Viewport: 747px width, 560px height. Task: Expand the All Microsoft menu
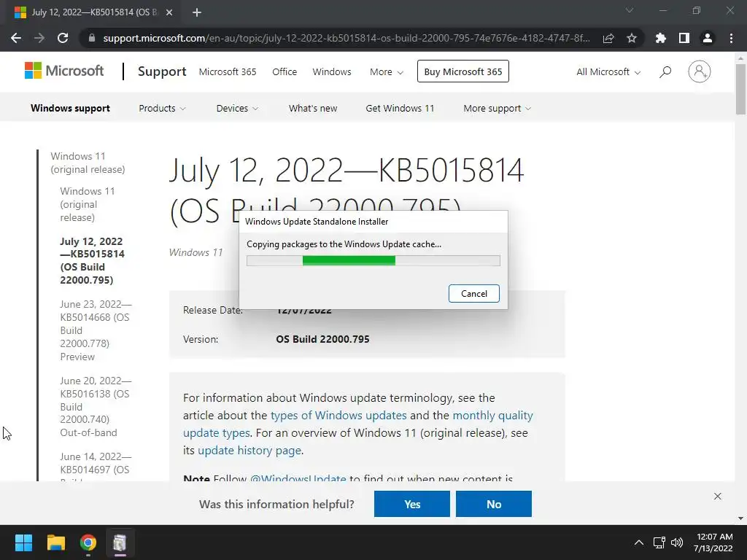pyautogui.click(x=608, y=72)
